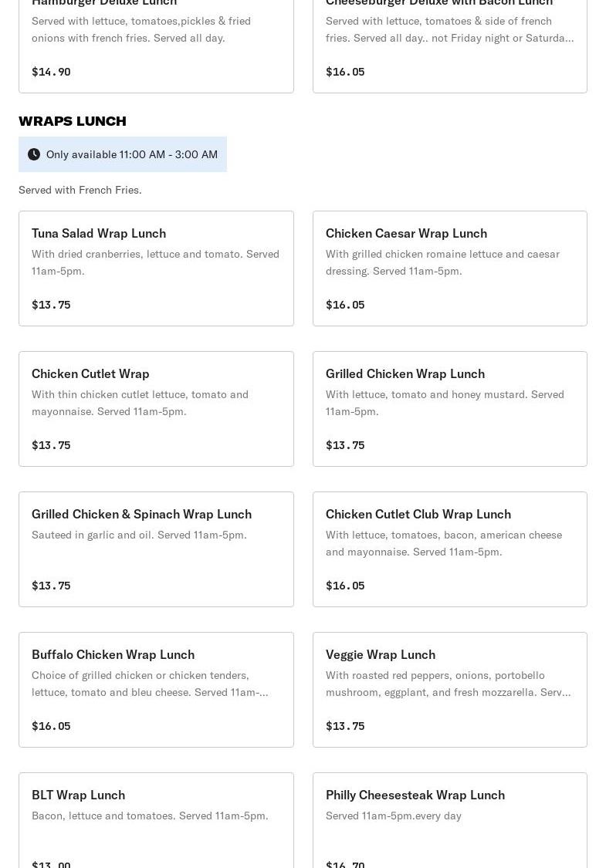Image resolution: width=606 pixels, height=868 pixels.
Task: Click the clock icon beside availability hours
Action: click(x=34, y=154)
